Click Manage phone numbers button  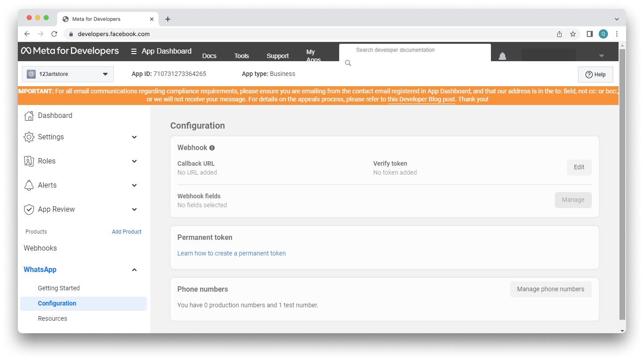pos(550,289)
